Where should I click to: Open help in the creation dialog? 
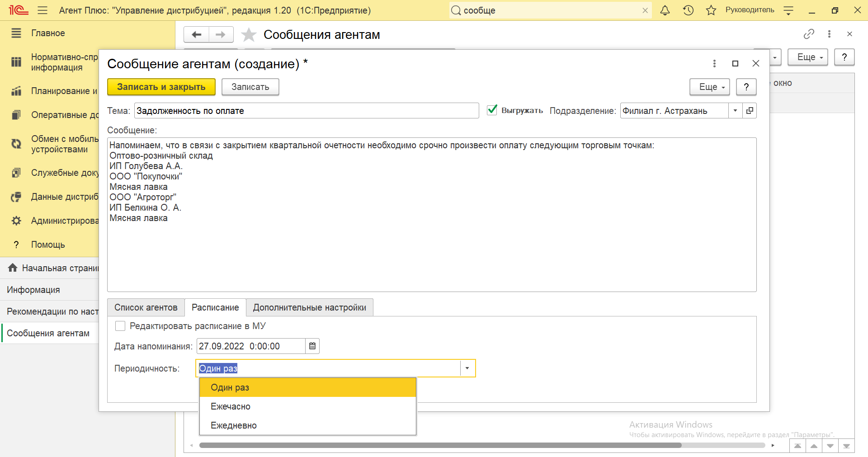(x=746, y=87)
